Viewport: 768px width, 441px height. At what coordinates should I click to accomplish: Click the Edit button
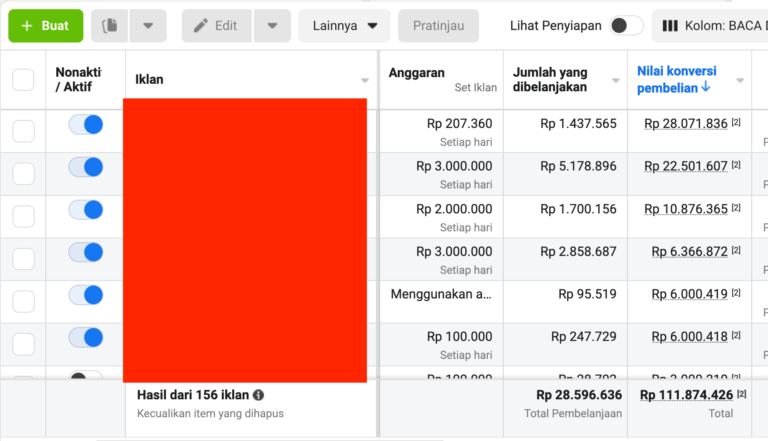tap(217, 25)
